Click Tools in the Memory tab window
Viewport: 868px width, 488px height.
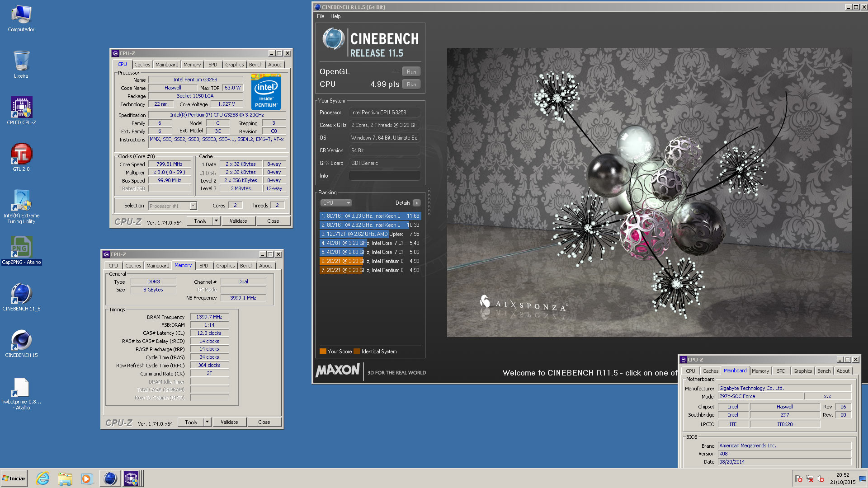pyautogui.click(x=191, y=422)
